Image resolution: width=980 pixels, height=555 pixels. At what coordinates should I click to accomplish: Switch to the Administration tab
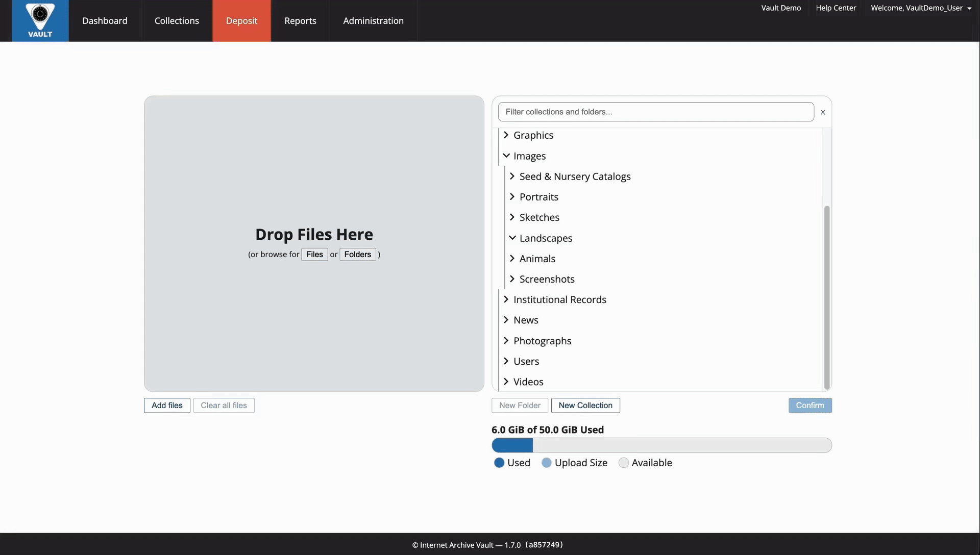[373, 20]
